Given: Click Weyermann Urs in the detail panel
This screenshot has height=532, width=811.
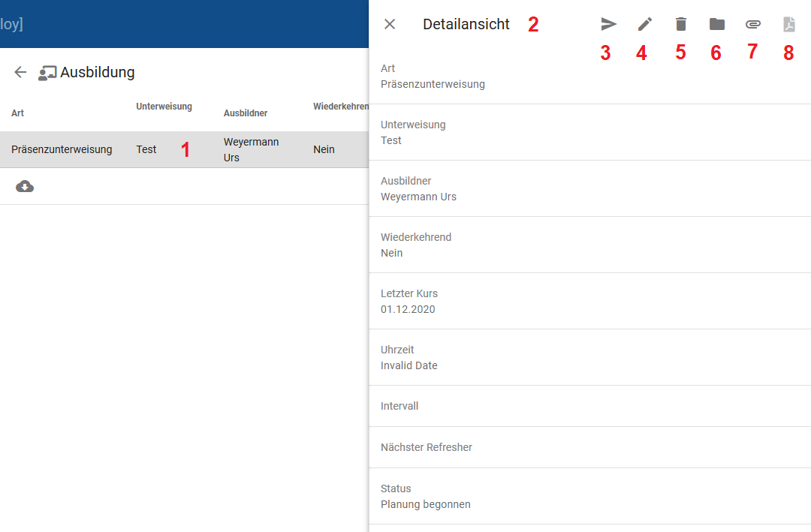Looking at the screenshot, I should 418,197.
